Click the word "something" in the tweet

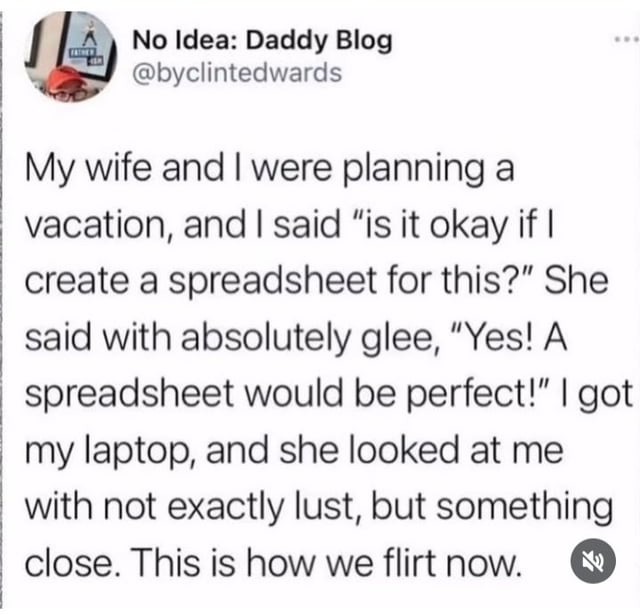click(524, 508)
